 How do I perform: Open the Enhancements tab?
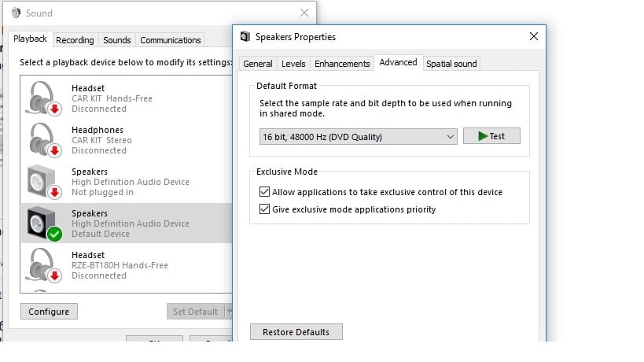pyautogui.click(x=341, y=64)
